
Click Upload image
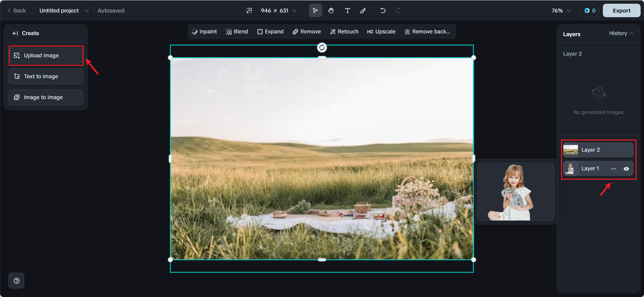(x=46, y=55)
